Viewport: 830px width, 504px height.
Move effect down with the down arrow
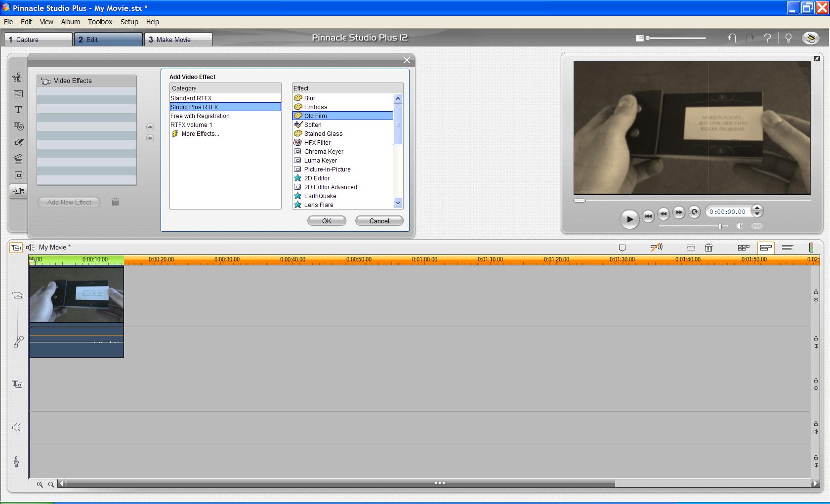[x=150, y=138]
